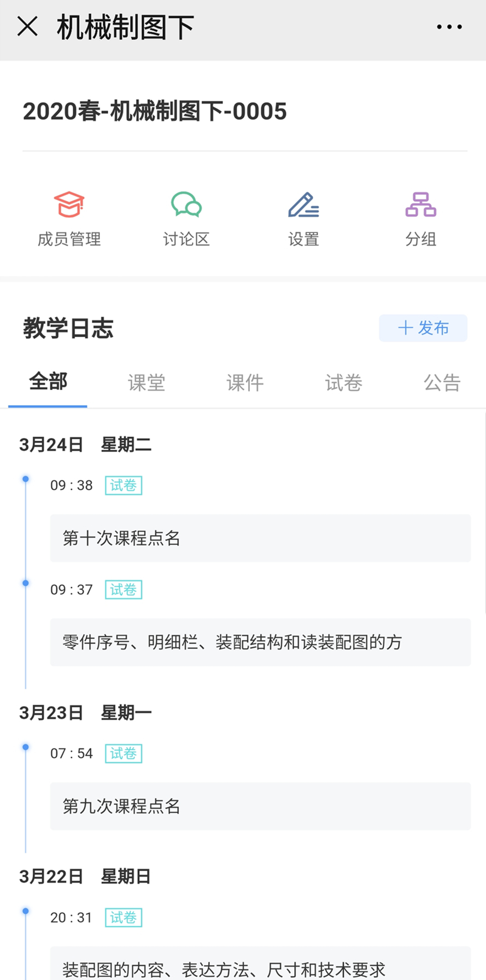486x980 pixels.
Task: Select the 全部 tab
Action: [48, 381]
